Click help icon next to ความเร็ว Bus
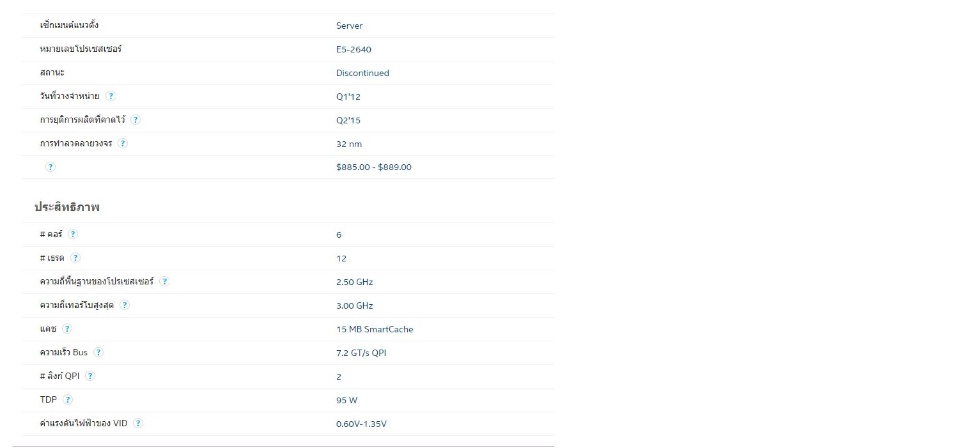The image size is (960, 448). 99,352
